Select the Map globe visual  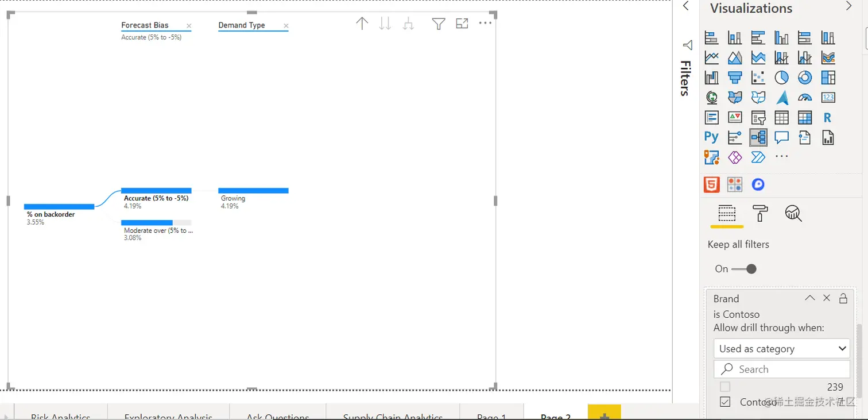[712, 98]
